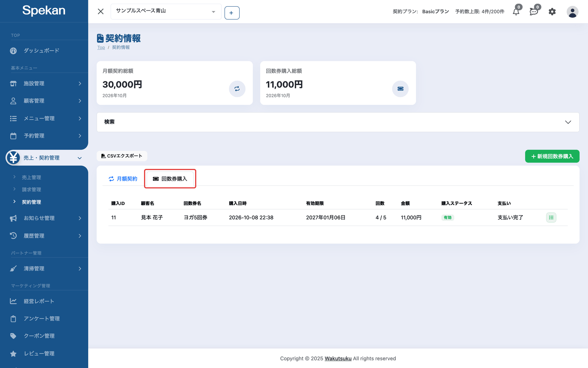This screenshot has height=368, width=588.
Task: Click the yen icon of 売上・契約管理
Action: [x=13, y=158]
